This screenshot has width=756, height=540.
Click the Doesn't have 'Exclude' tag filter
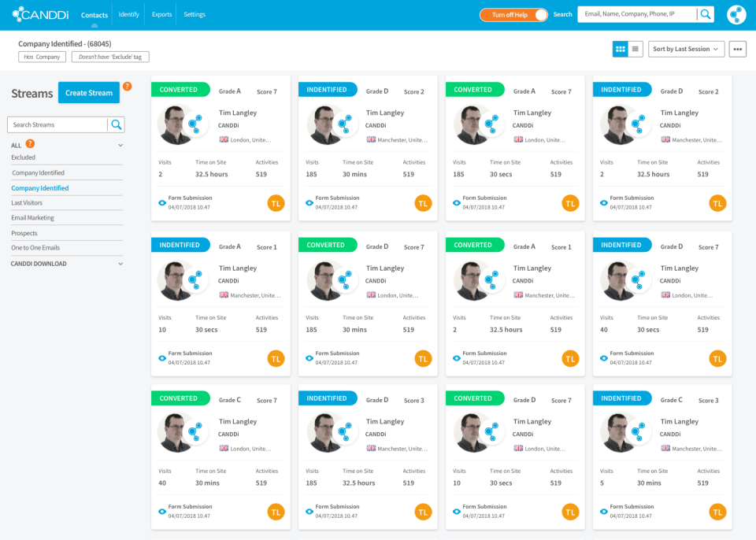tap(110, 57)
